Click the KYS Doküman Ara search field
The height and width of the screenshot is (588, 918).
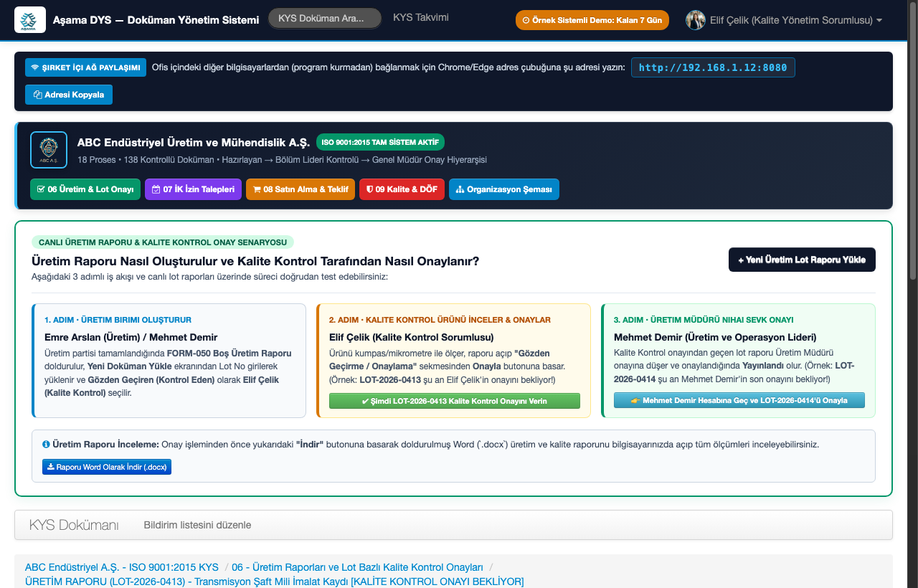pos(325,19)
